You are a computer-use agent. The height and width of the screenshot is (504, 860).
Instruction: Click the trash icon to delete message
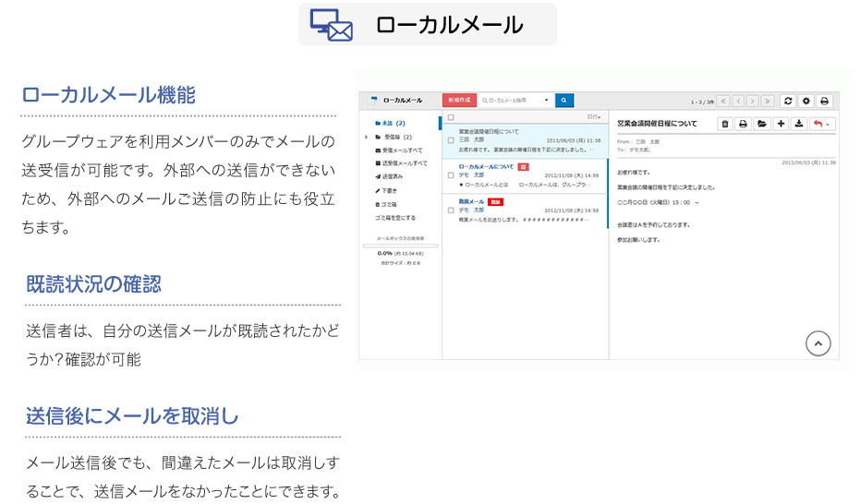[x=725, y=124]
